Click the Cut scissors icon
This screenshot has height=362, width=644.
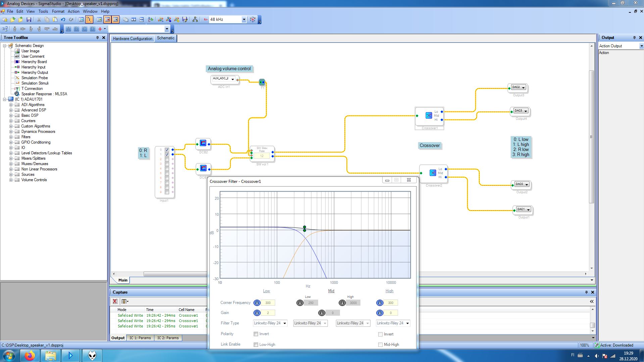point(39,19)
